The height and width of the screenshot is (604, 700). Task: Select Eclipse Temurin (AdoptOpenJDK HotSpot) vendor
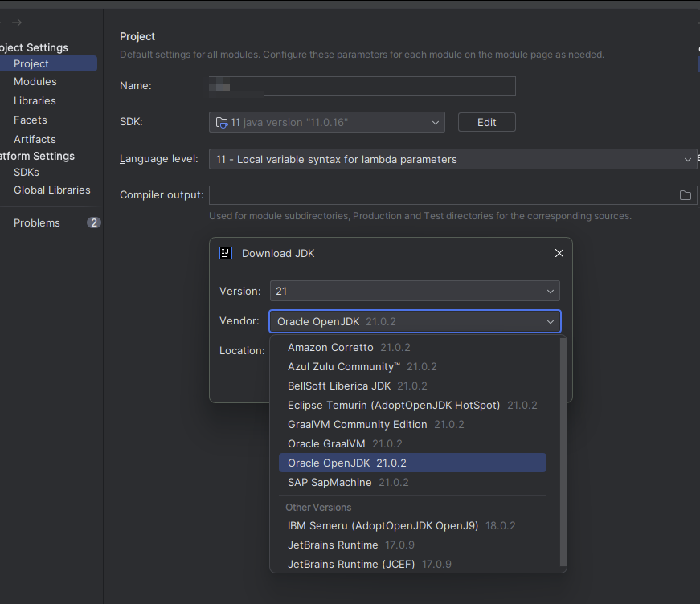(x=412, y=405)
